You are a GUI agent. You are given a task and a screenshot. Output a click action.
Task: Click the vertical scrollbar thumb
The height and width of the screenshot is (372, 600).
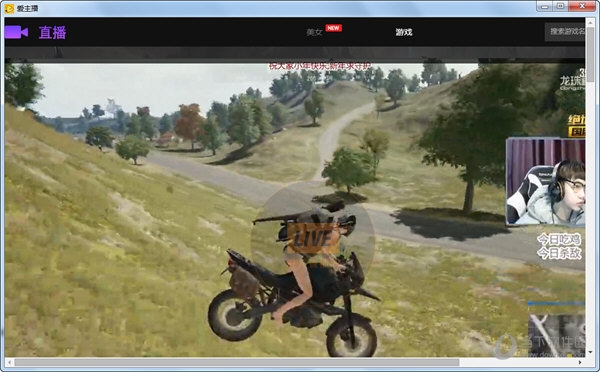point(590,53)
